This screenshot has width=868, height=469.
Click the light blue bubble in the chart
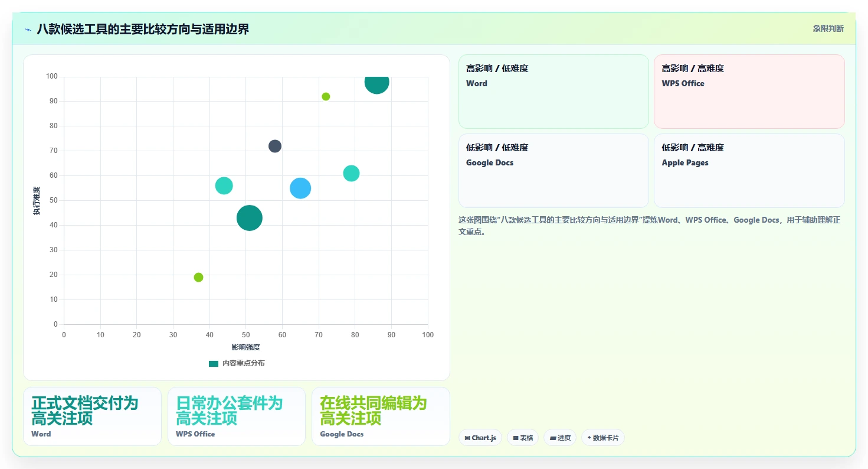(x=300, y=188)
